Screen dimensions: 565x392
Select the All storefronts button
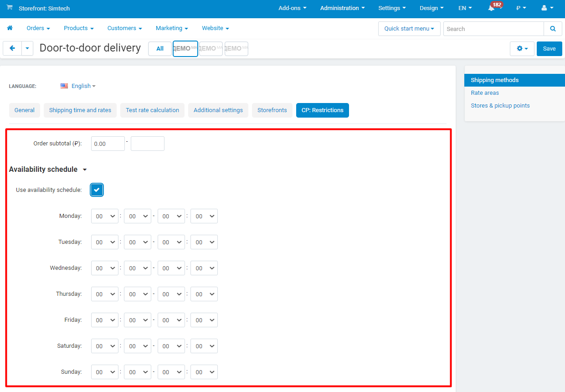(160, 49)
